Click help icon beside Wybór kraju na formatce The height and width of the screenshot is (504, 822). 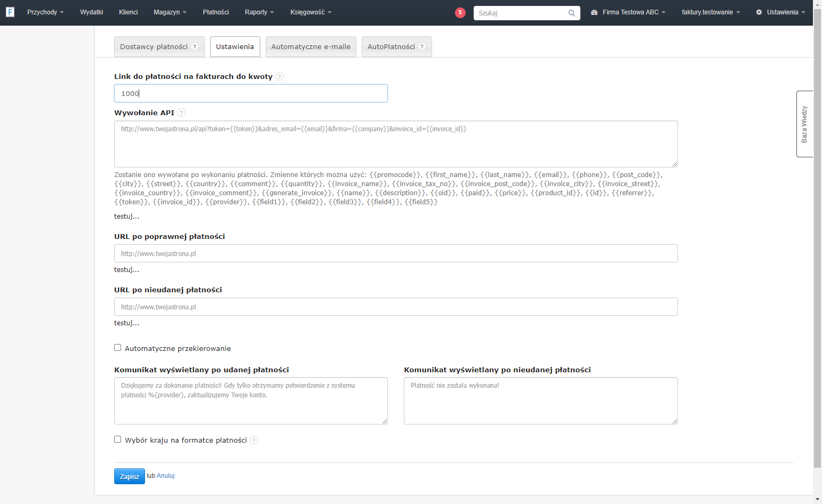point(254,441)
